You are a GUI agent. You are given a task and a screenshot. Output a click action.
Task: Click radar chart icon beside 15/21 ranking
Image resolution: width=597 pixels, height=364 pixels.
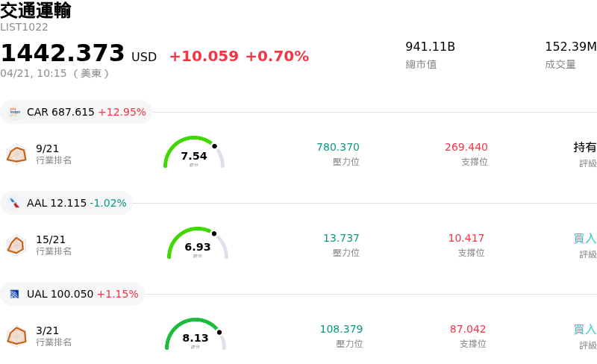(x=16, y=245)
